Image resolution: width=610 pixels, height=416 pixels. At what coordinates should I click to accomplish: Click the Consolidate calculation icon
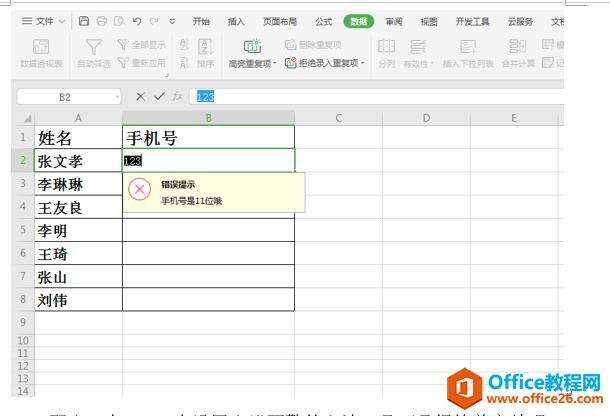tap(517, 47)
